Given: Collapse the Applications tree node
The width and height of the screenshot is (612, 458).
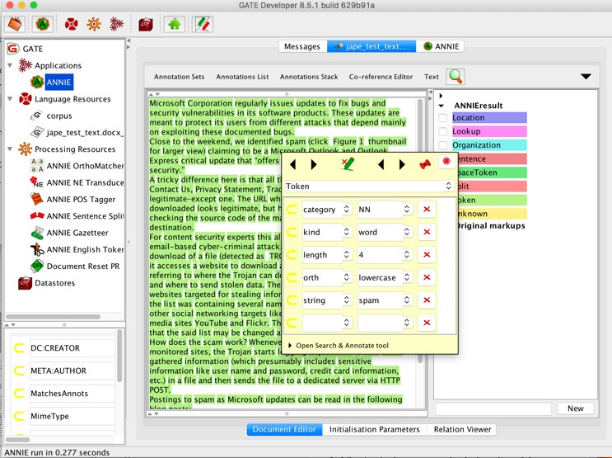Looking at the screenshot, I should 10,65.
